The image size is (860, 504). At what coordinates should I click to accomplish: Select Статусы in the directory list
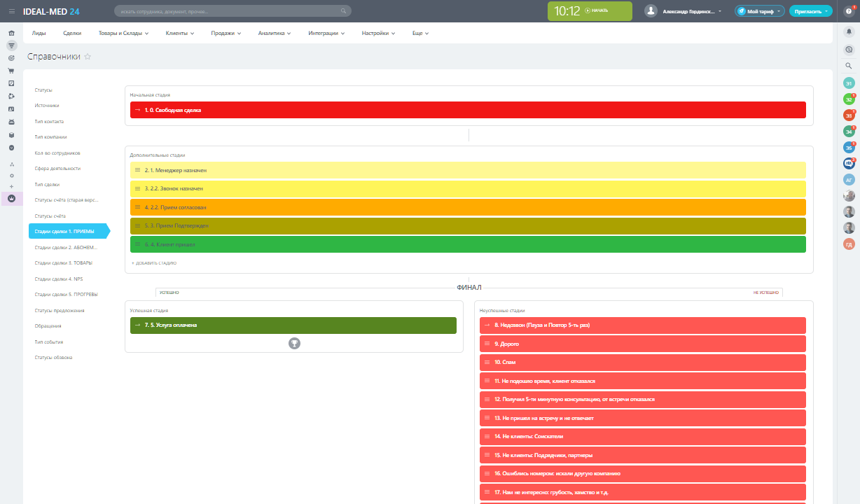point(43,90)
